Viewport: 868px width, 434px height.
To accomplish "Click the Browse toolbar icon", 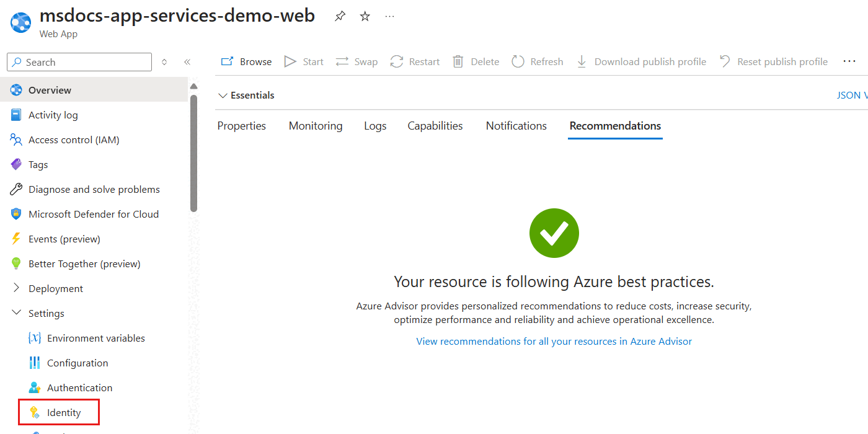I will point(228,61).
